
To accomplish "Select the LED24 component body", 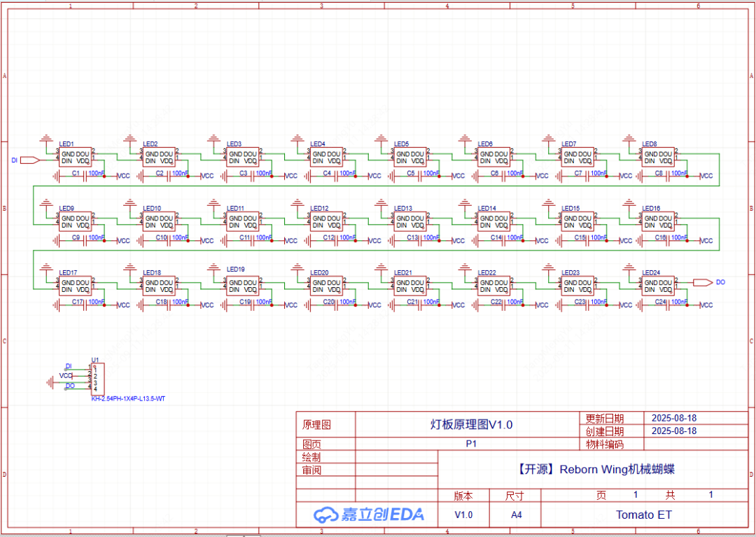I will click(659, 286).
